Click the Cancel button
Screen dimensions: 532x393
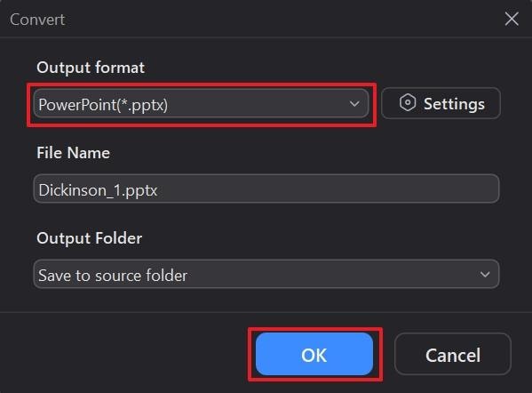pyautogui.click(x=453, y=354)
